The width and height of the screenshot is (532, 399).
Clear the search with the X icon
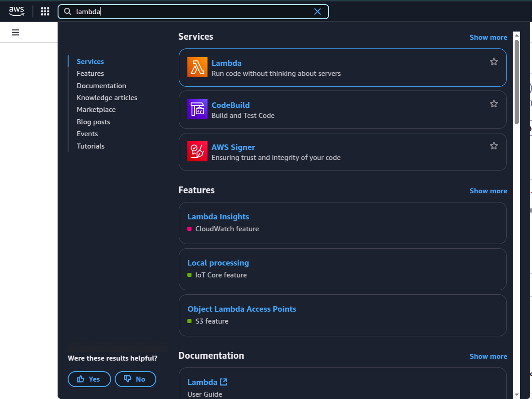[x=318, y=11]
